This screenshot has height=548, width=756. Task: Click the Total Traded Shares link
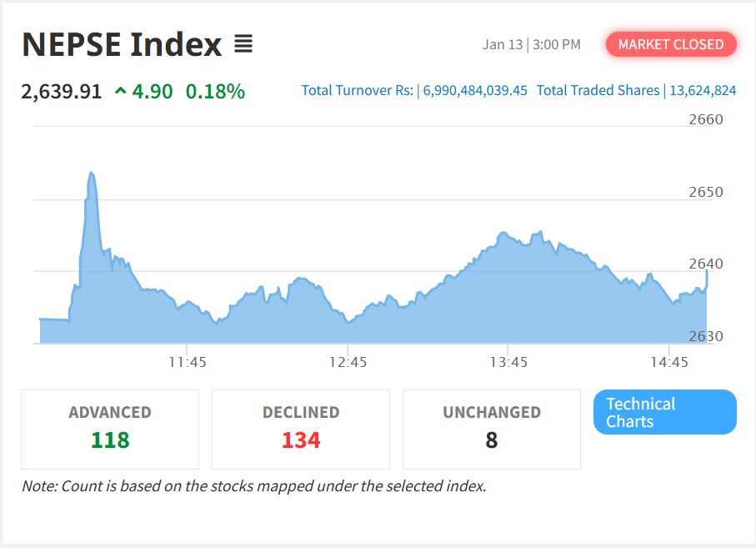(x=636, y=90)
